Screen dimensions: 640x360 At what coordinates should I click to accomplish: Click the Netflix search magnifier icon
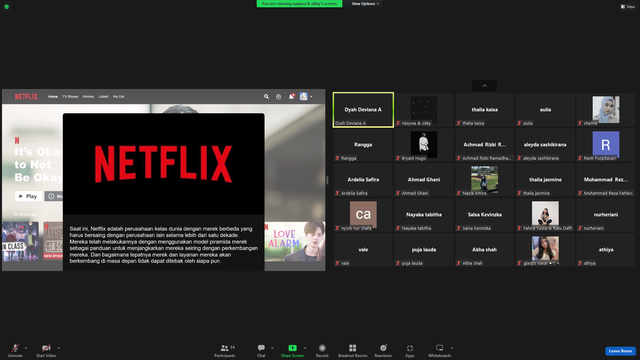tap(266, 97)
